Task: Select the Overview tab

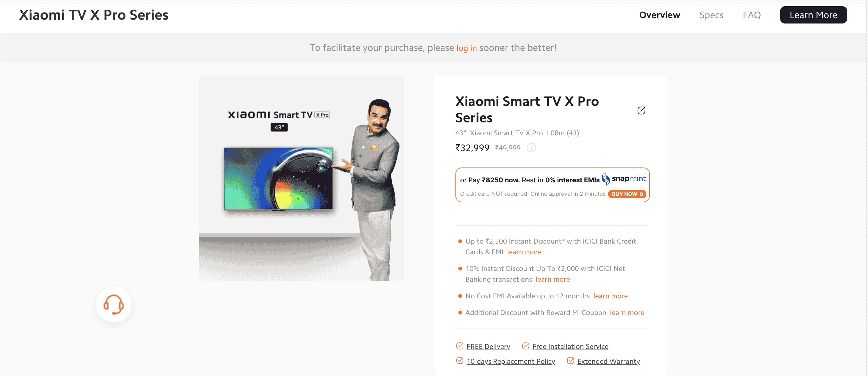Action: coord(659,15)
